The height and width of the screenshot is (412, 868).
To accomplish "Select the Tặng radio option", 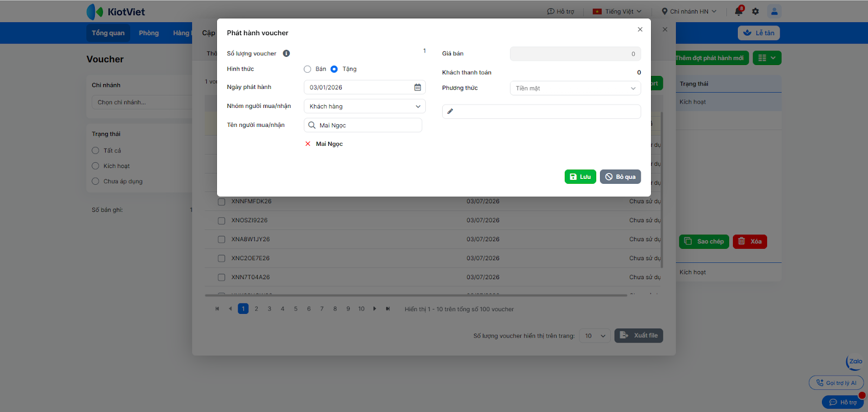I will coord(334,69).
